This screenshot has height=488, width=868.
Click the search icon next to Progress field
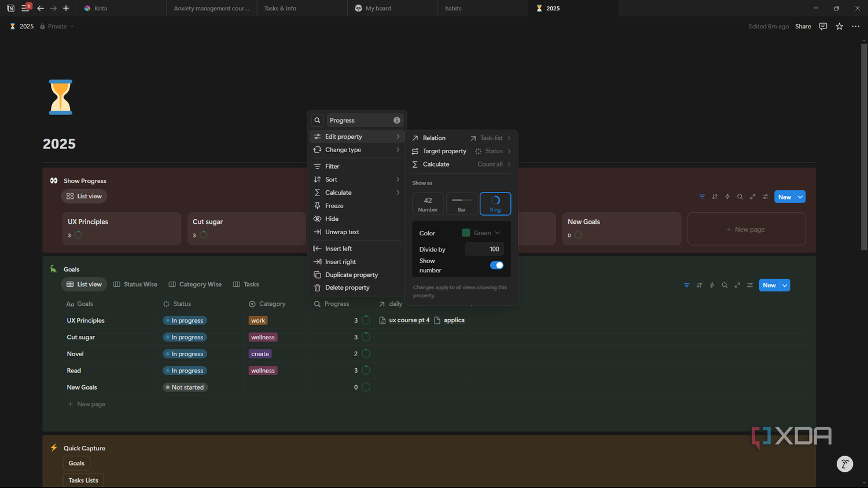(317, 120)
